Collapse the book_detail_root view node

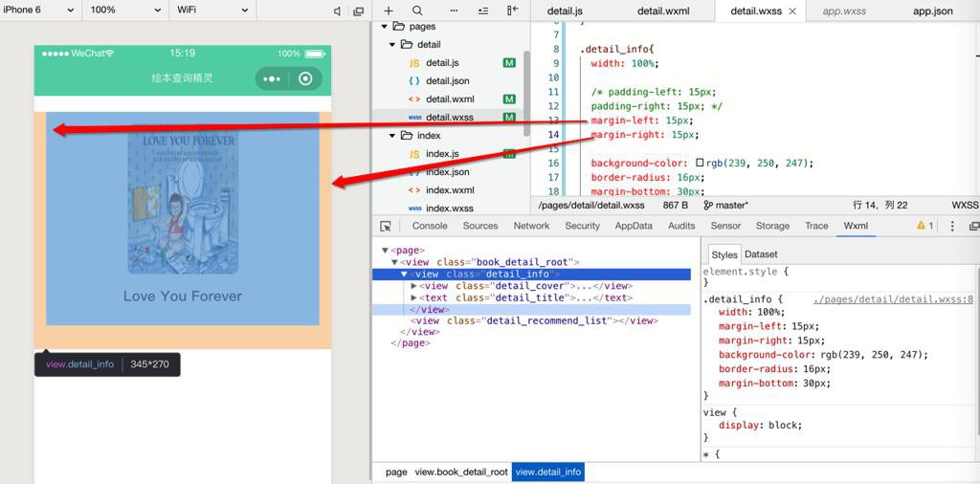[394, 262]
